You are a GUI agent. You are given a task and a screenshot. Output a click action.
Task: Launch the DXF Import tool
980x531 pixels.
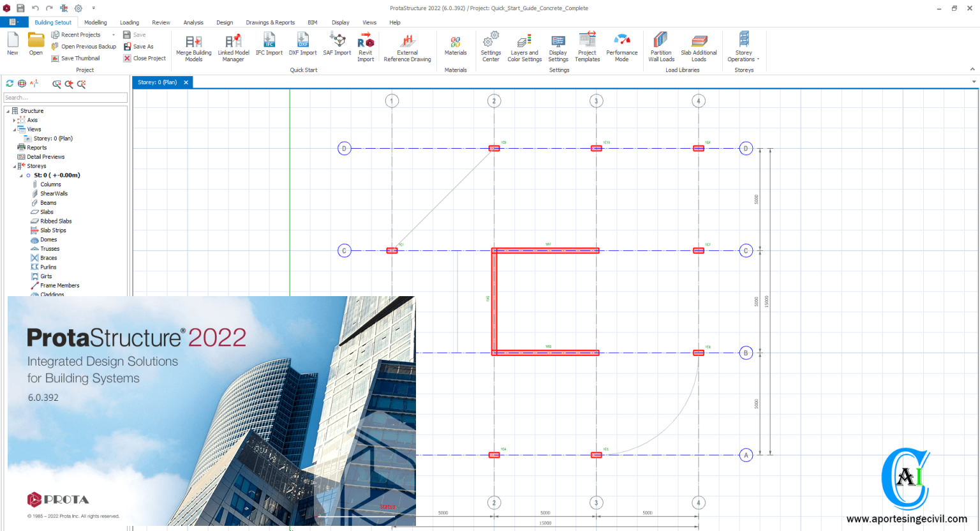coord(302,45)
